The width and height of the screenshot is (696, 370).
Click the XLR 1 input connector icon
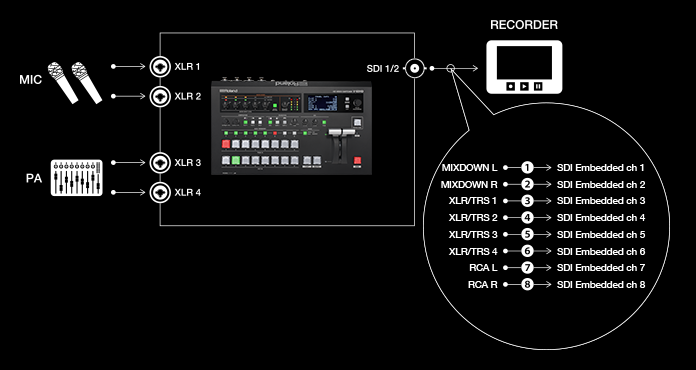[x=160, y=67]
